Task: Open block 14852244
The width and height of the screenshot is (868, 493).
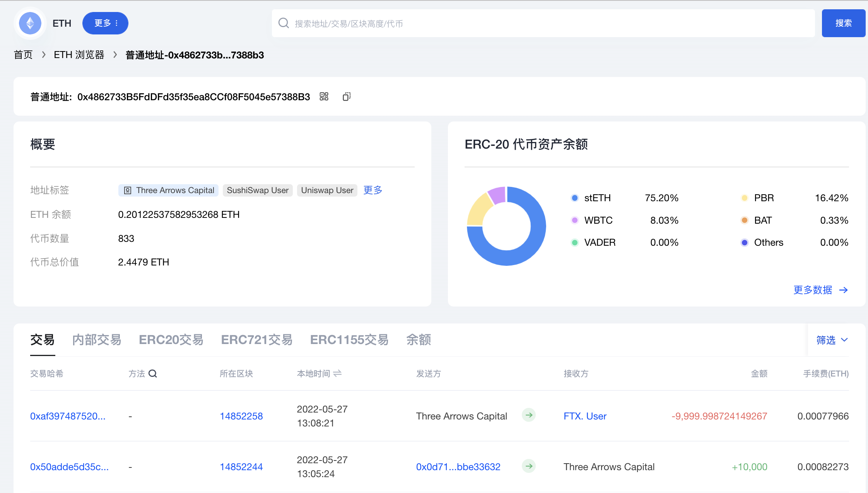Action: (x=241, y=467)
